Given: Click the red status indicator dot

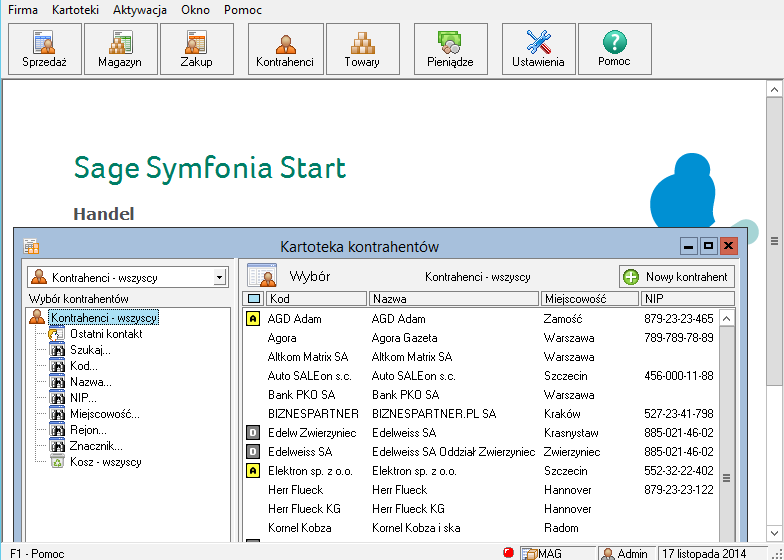Looking at the screenshot, I should [x=508, y=552].
